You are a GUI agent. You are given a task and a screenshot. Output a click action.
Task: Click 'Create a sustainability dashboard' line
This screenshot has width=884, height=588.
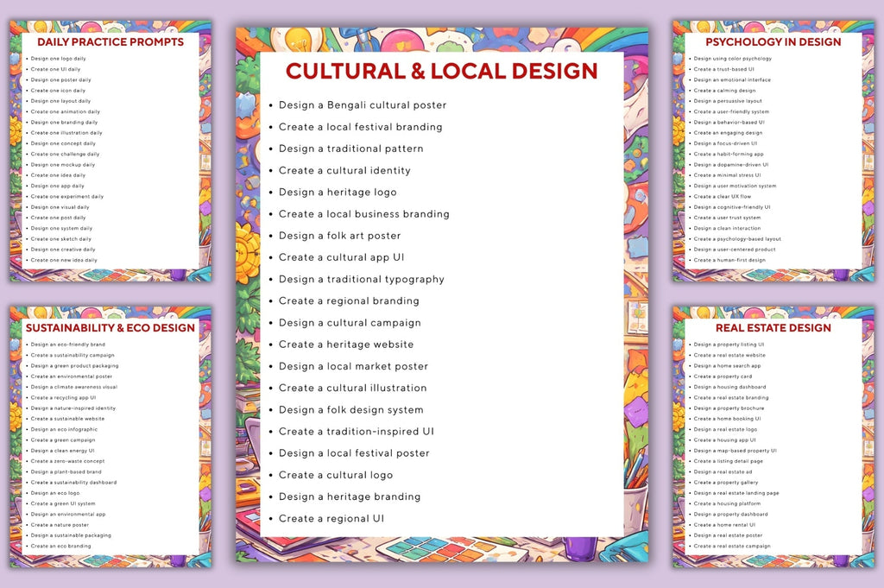(73, 483)
